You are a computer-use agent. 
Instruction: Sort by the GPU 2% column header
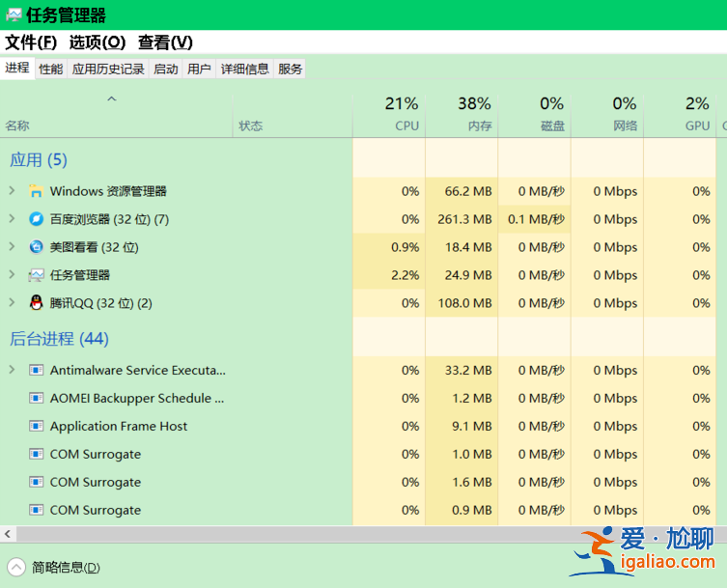click(x=680, y=115)
